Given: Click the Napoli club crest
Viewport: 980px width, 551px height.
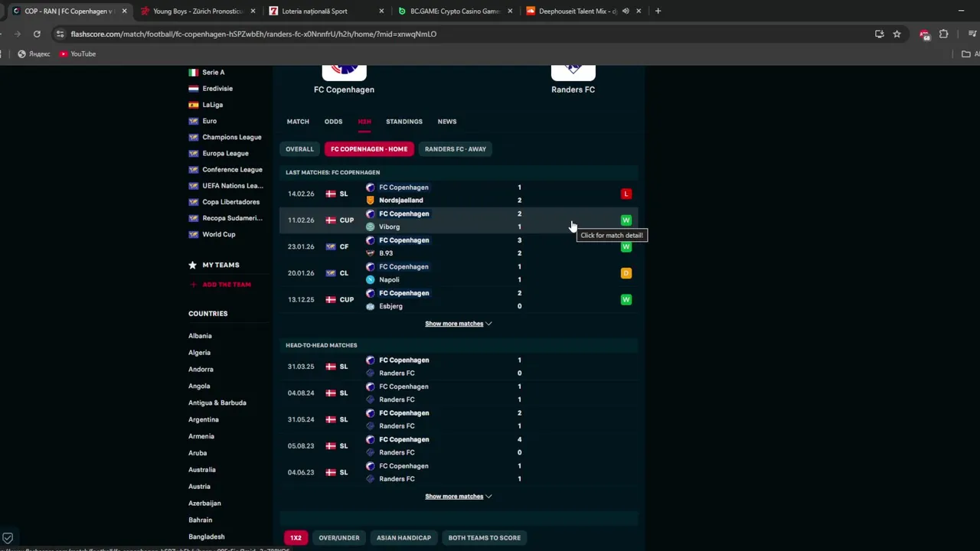Looking at the screenshot, I should point(371,279).
